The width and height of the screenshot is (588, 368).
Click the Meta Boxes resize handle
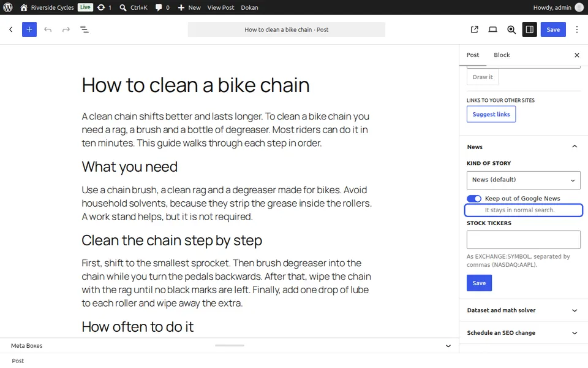click(230, 345)
